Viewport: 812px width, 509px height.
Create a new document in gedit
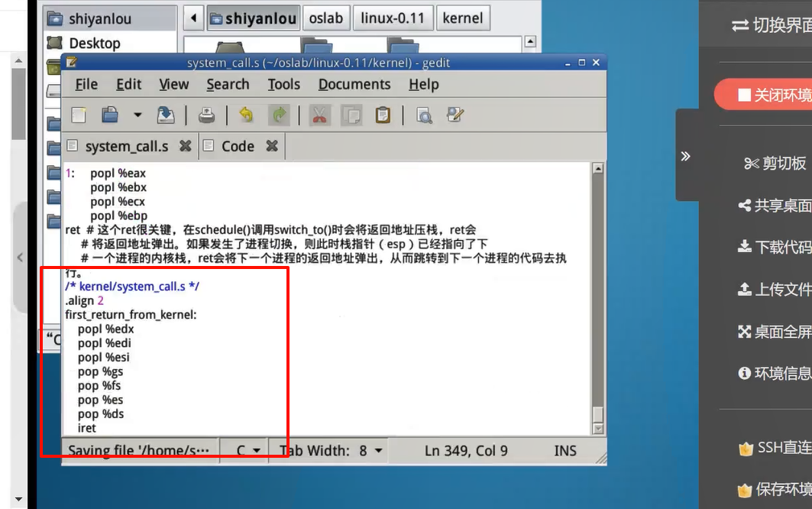79,115
